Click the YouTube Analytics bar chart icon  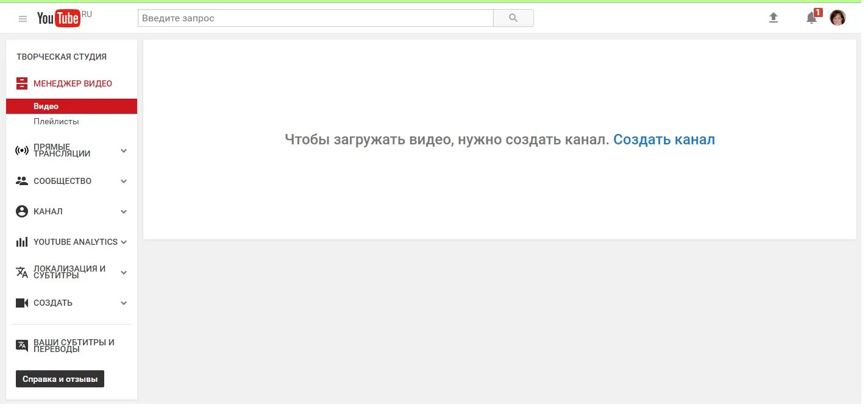click(x=22, y=242)
